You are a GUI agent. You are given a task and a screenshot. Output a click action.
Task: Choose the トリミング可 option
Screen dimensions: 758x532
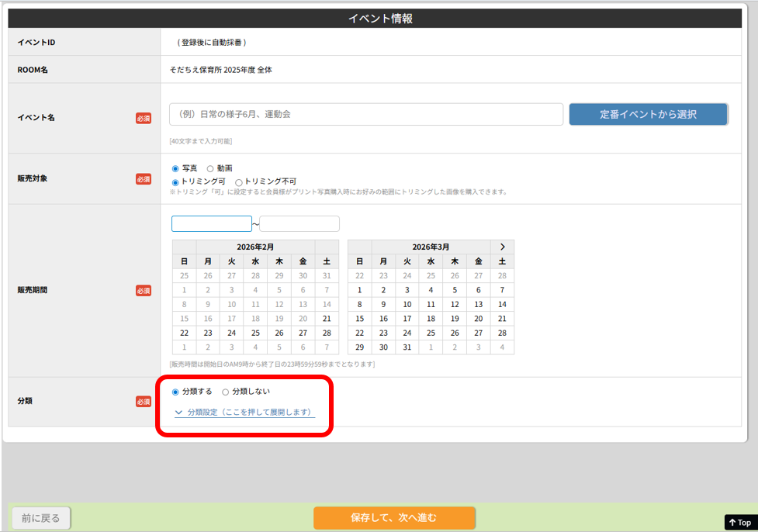click(175, 181)
